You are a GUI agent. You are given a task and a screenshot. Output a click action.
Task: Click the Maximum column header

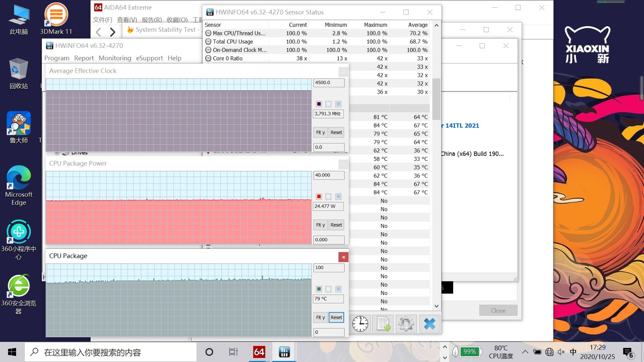[375, 25]
